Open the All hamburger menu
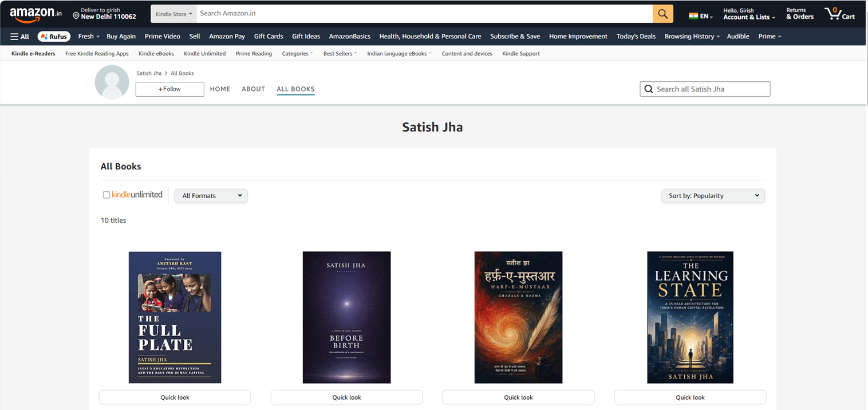The width and height of the screenshot is (868, 410). coord(19,36)
